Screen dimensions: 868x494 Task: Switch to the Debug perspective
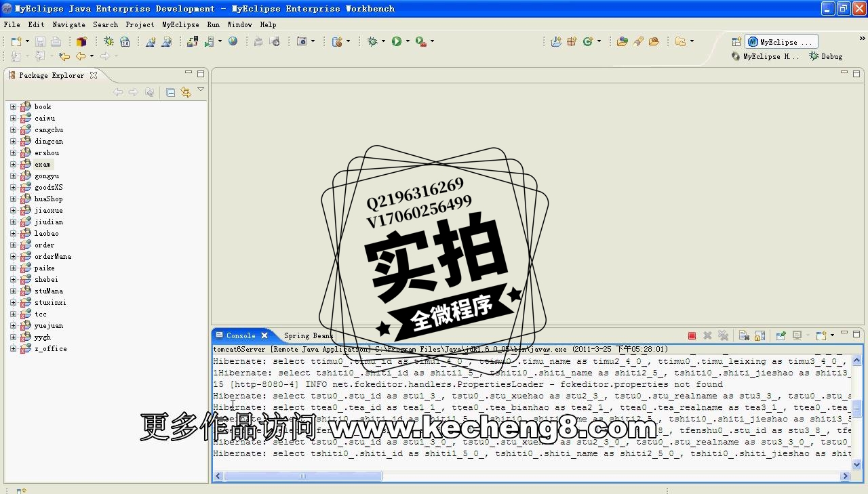click(826, 57)
